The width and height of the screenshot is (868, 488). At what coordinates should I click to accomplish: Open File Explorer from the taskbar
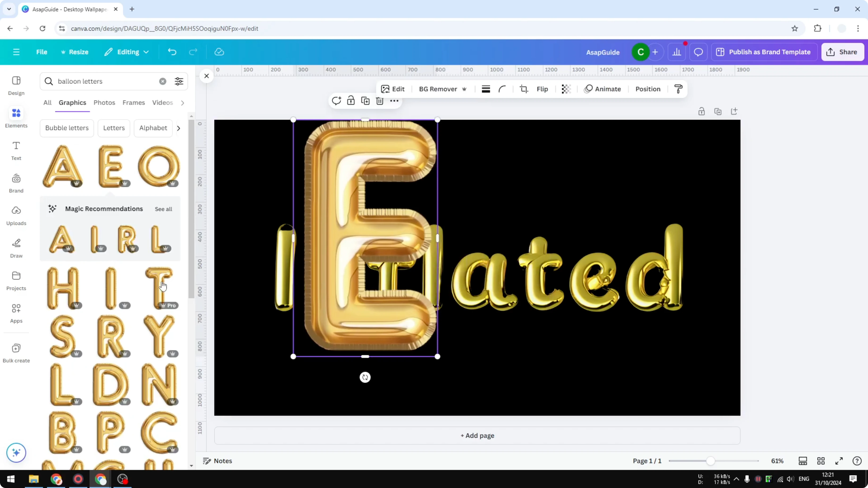pyautogui.click(x=33, y=479)
